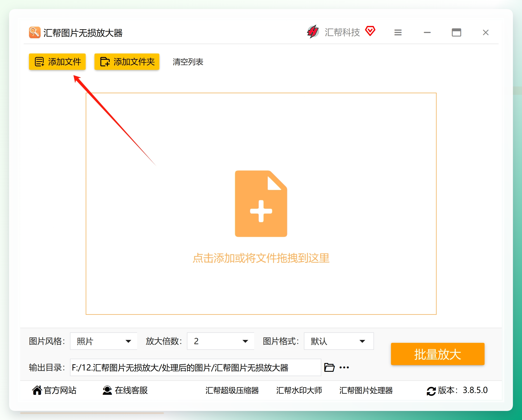The height and width of the screenshot is (420, 522).
Task: Click the 添加文件 button
Action: 57,62
